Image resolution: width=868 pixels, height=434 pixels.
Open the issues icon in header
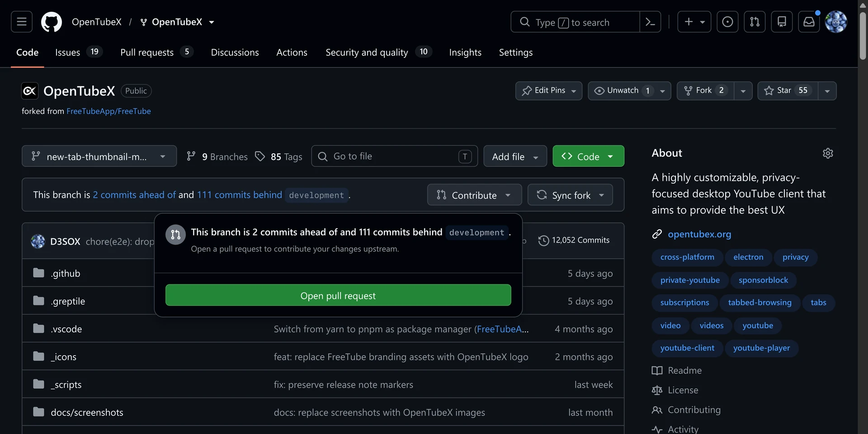(x=727, y=22)
